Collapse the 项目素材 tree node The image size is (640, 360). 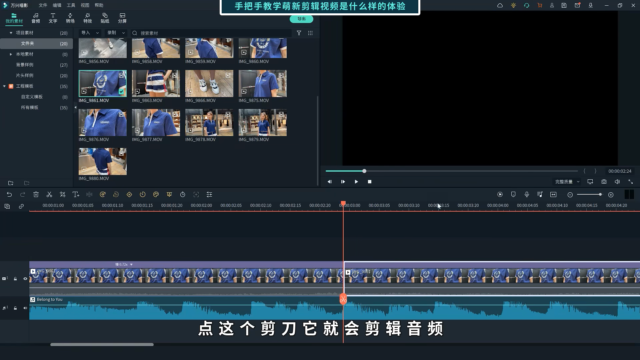pyautogui.click(x=11, y=33)
